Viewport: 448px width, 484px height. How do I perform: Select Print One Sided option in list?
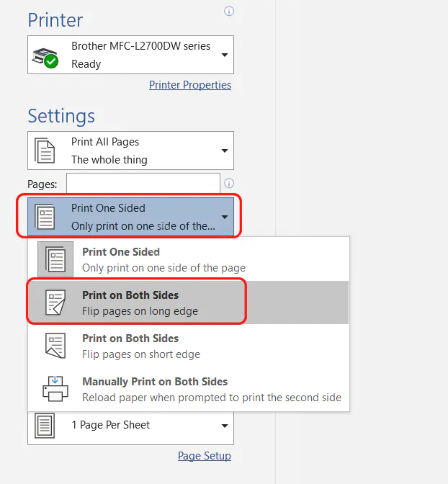tap(163, 259)
